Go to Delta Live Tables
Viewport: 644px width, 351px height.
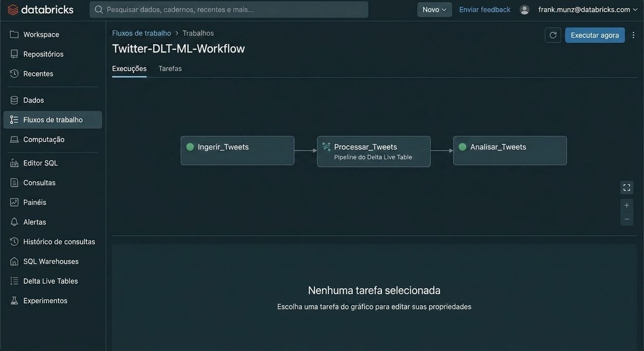click(52, 281)
